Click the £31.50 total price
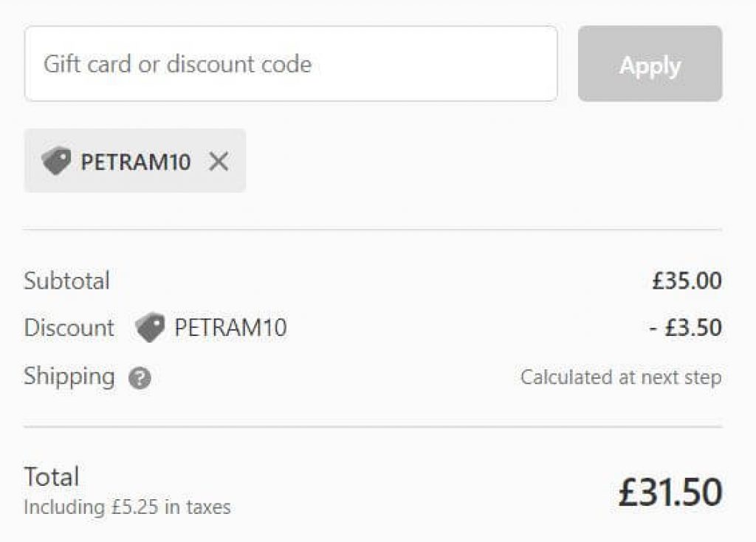This screenshot has width=756, height=542. pos(670,493)
